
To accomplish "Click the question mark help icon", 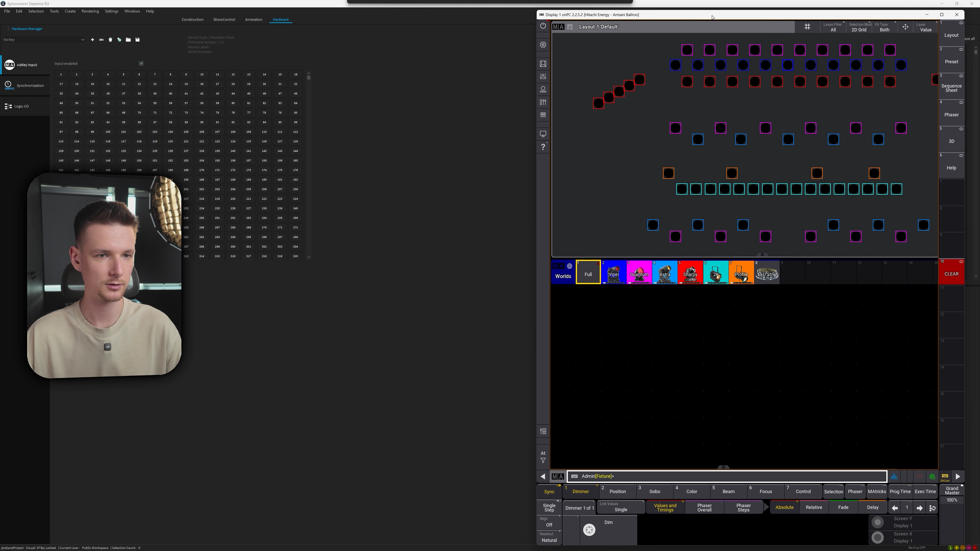I will pyautogui.click(x=543, y=147).
